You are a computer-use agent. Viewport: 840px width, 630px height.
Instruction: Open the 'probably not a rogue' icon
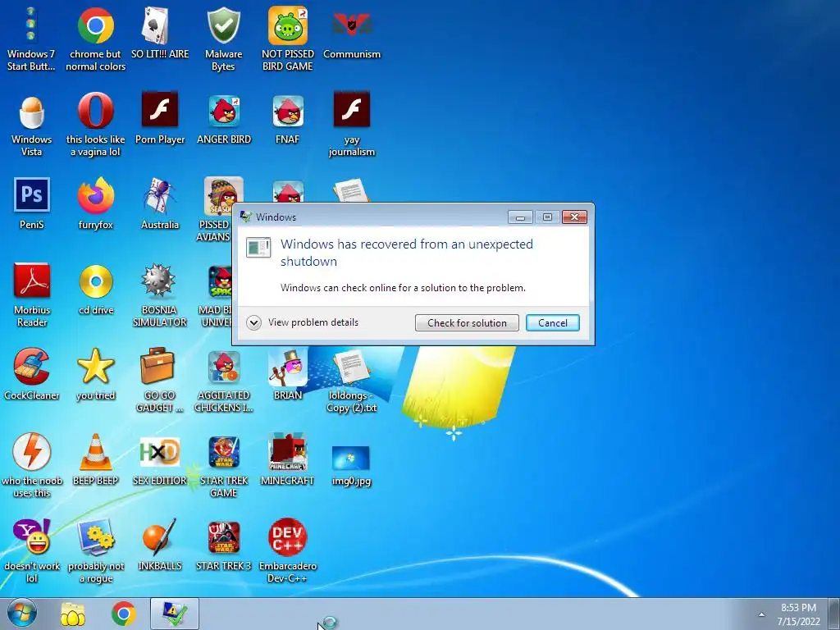(x=95, y=550)
